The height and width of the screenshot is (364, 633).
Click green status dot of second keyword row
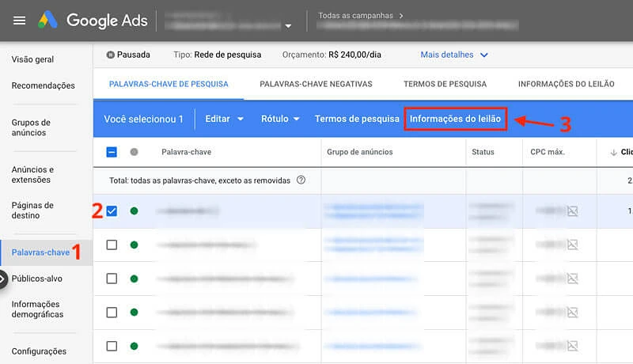click(134, 245)
